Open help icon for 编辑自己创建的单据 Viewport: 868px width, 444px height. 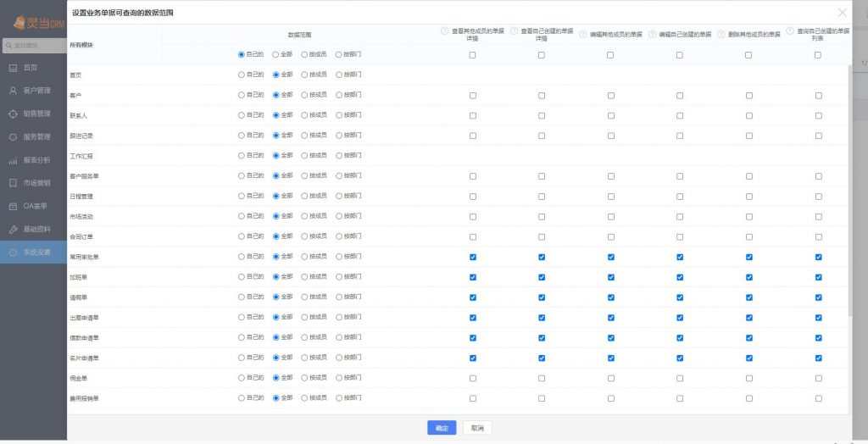pos(652,35)
